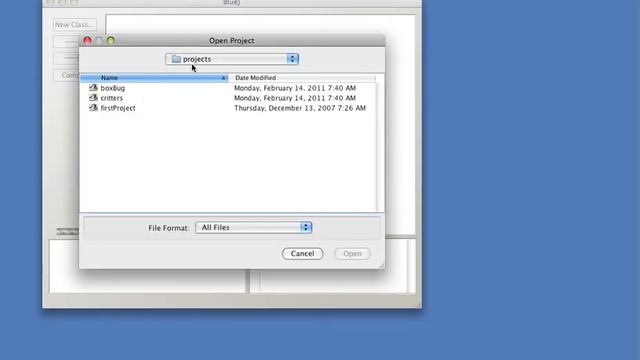Click the boxBug project icon

pos(93,88)
